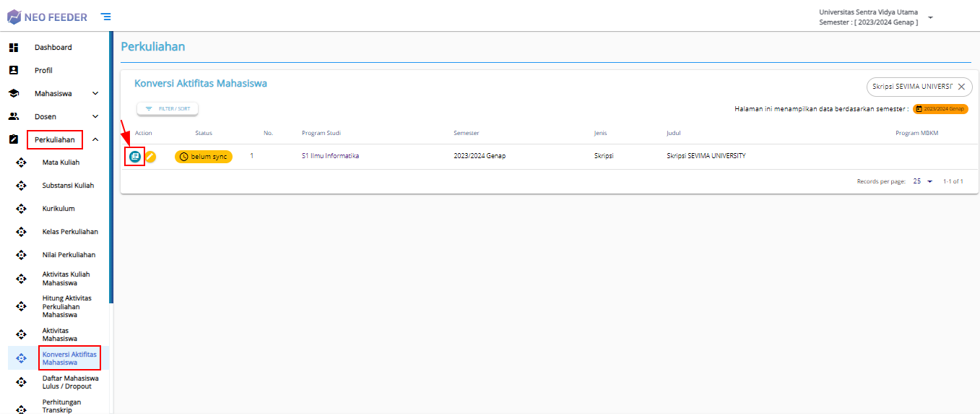Click the icon beside Daftar Mahasiswa Lulus
Viewport: 980px width, 416px height.
[21, 382]
